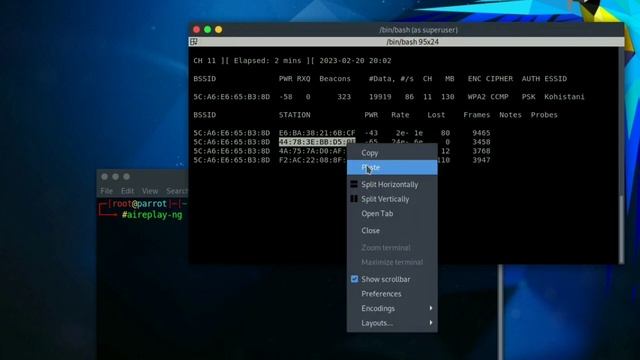Click the red close button of bash window

196,29
